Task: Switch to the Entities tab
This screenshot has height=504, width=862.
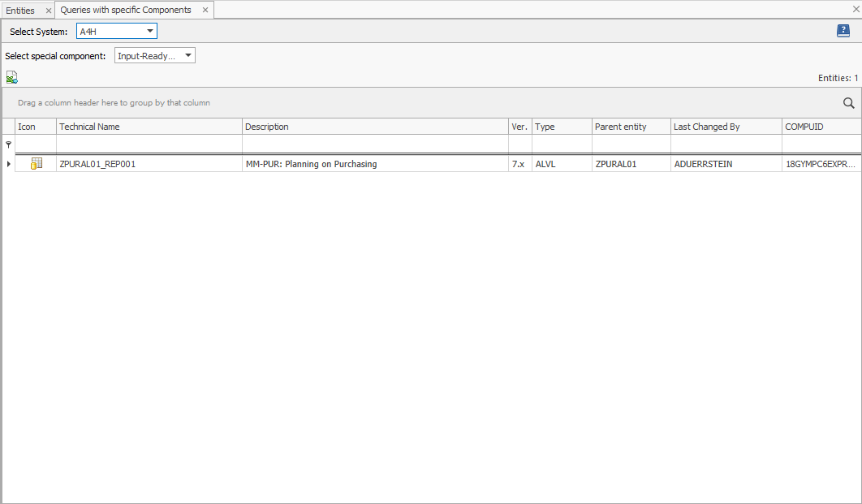Action: (x=21, y=10)
